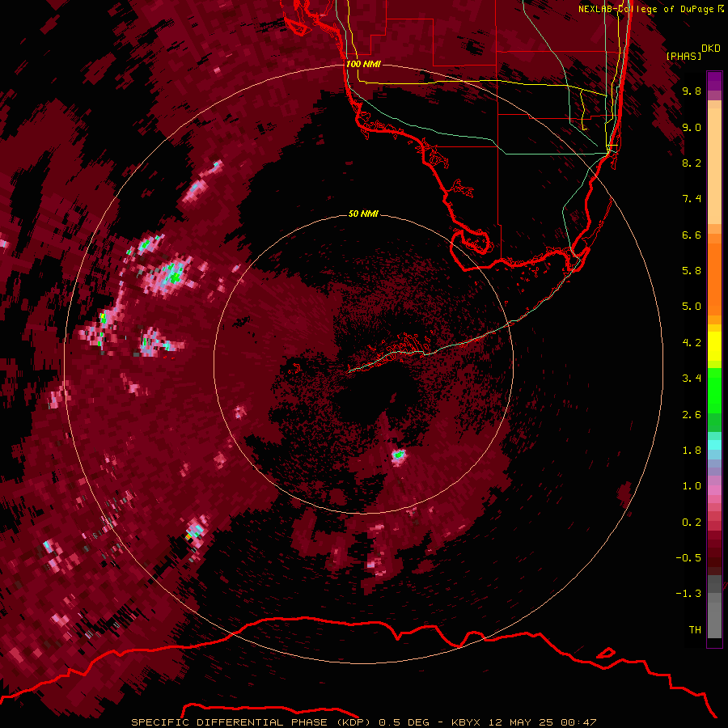Click the TH threshold label on the scale
This screenshot has height=728, width=728.
(x=695, y=630)
